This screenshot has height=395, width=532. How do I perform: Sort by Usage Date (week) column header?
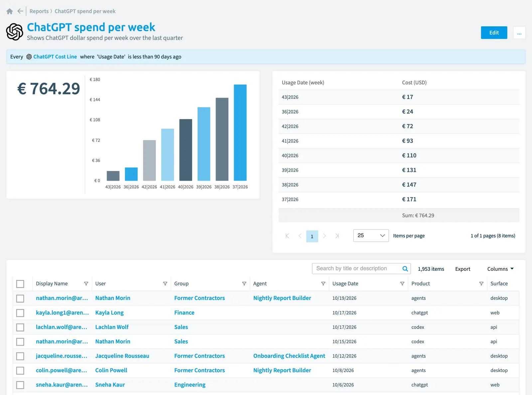point(303,83)
